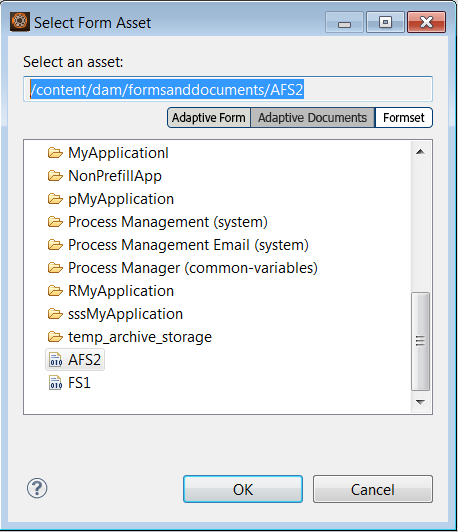
Task: Click the scrollbar thumb in asset list
Action: 420,341
